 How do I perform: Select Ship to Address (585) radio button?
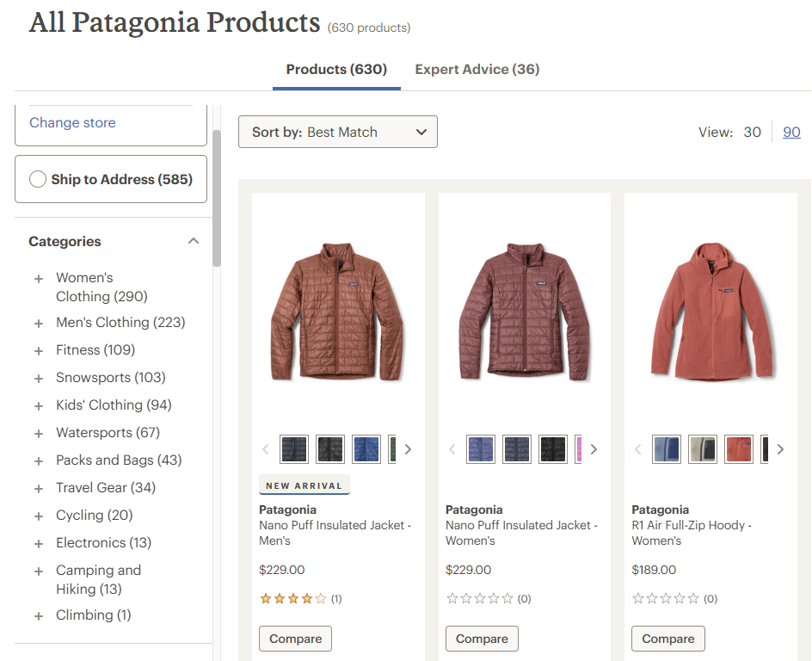(38, 179)
